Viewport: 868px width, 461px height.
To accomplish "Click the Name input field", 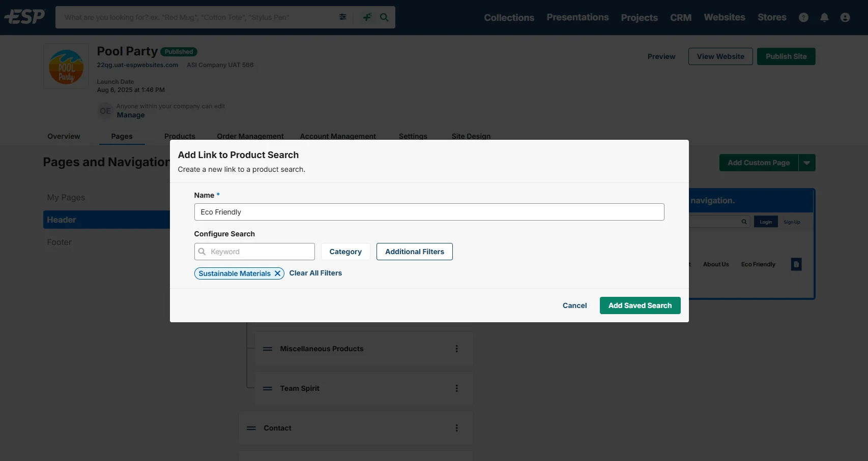I will 429,212.
